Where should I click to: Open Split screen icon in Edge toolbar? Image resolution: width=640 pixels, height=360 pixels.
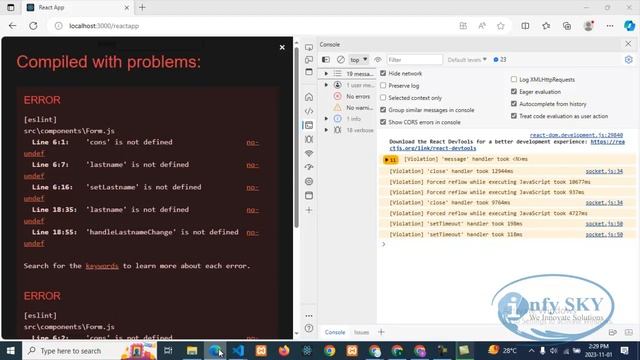click(525, 26)
